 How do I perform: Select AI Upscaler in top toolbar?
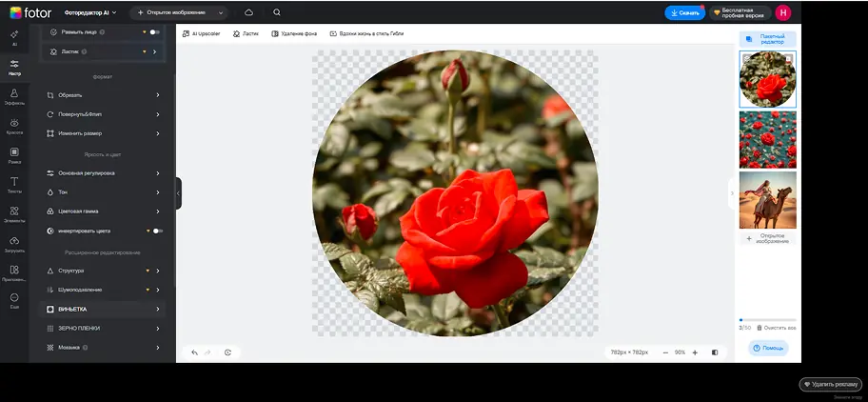click(x=202, y=33)
